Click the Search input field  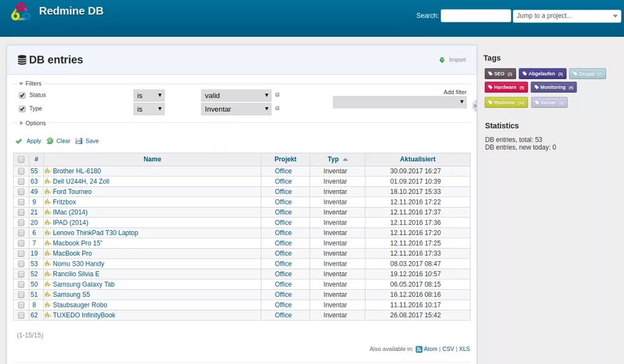pos(476,16)
